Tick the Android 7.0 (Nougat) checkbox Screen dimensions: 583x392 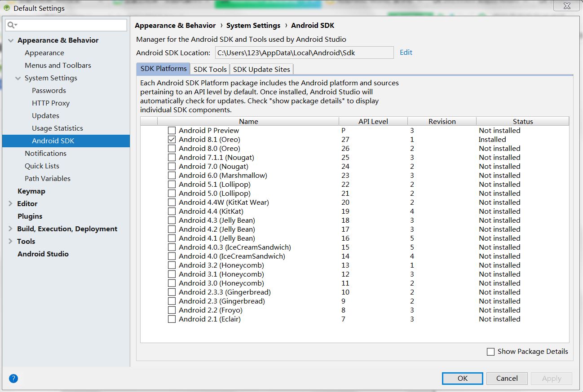(x=172, y=167)
